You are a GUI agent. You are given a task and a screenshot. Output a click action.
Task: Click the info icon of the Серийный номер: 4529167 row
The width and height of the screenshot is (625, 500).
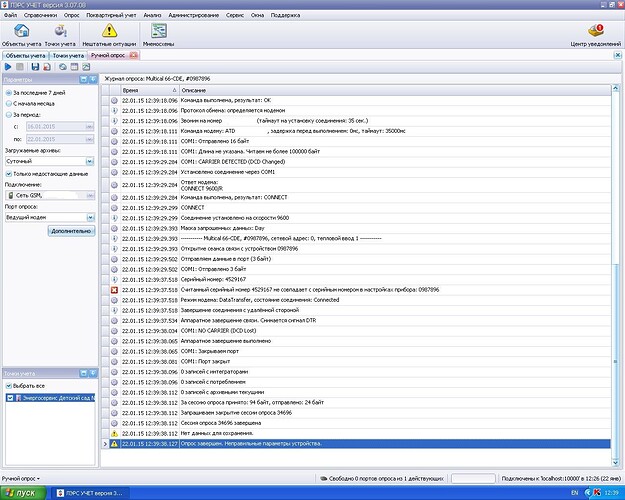pyautogui.click(x=114, y=280)
